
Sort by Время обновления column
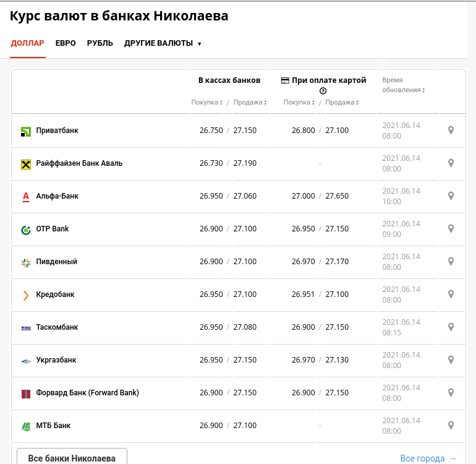coord(404,85)
